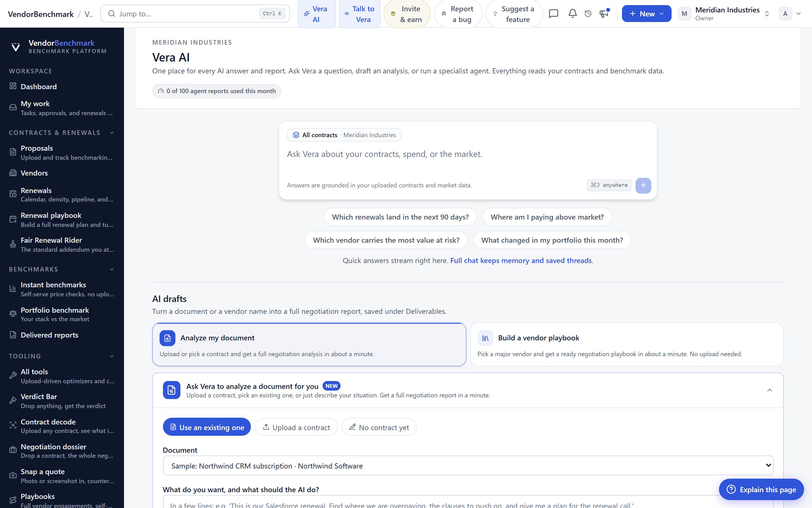Open the Document dropdown with Northwind CRM

(468, 466)
